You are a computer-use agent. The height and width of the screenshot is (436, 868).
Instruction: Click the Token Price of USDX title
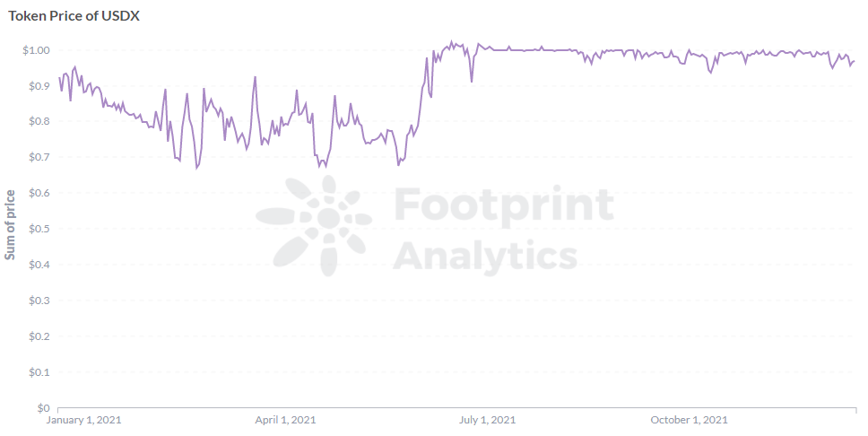74,16
